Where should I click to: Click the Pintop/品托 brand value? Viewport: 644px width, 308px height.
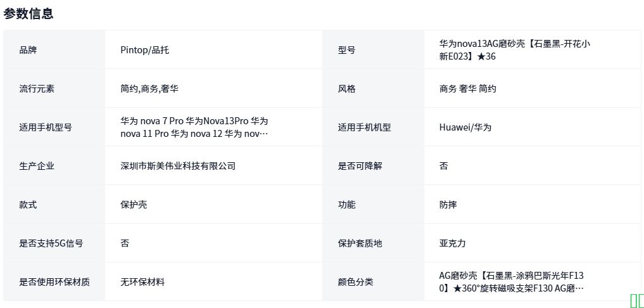pyautogui.click(x=145, y=50)
